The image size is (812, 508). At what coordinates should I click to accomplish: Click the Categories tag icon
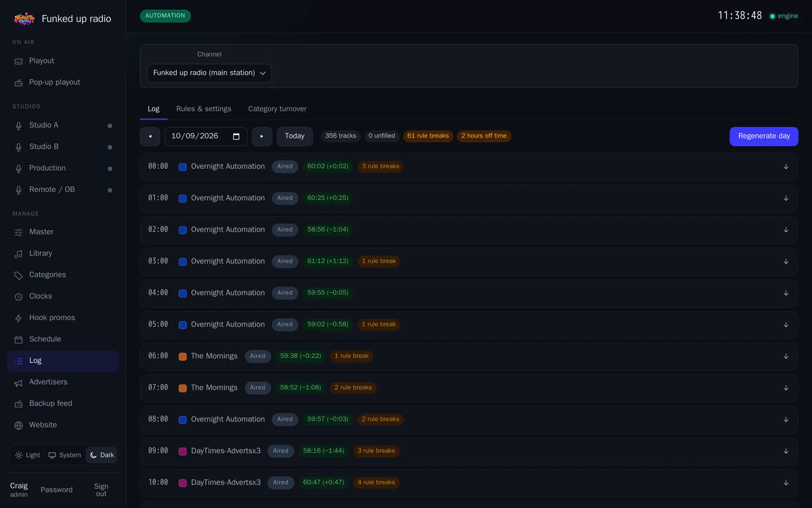19,275
